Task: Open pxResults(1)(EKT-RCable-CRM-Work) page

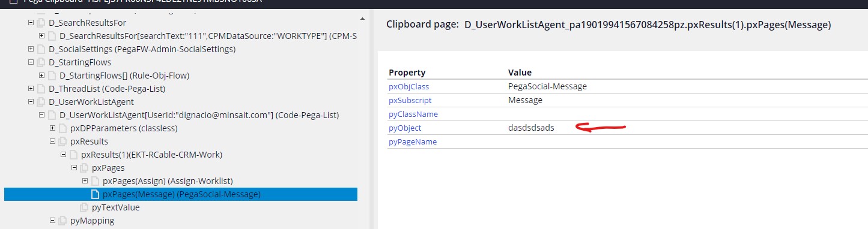Action: click(x=152, y=155)
